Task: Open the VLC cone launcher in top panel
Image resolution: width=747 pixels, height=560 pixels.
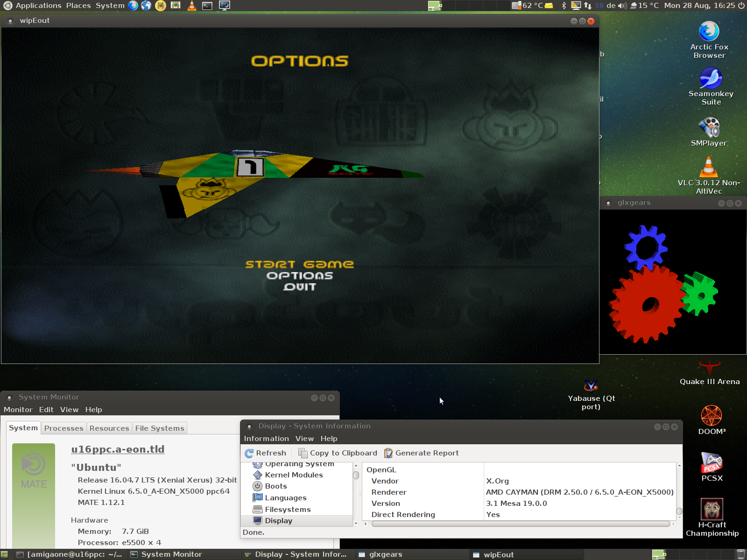Action: coord(192,6)
